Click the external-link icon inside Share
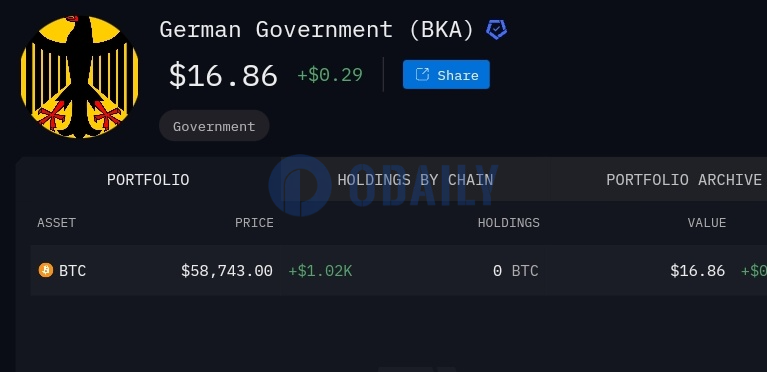 point(422,74)
